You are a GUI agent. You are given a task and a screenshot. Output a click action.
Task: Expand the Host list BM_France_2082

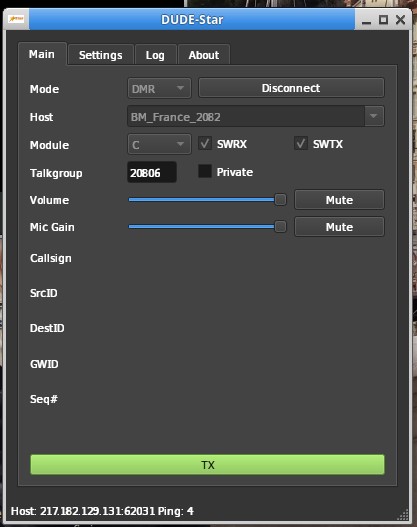(x=256, y=116)
